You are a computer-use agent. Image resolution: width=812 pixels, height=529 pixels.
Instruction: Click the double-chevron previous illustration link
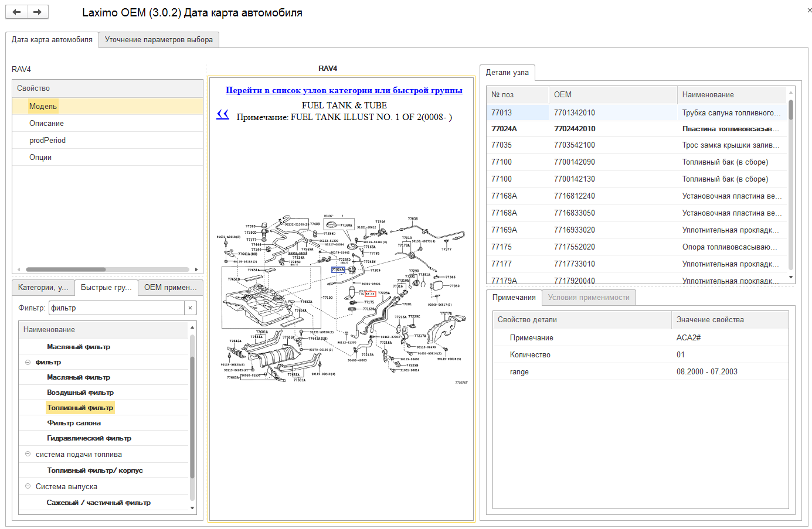tap(223, 114)
